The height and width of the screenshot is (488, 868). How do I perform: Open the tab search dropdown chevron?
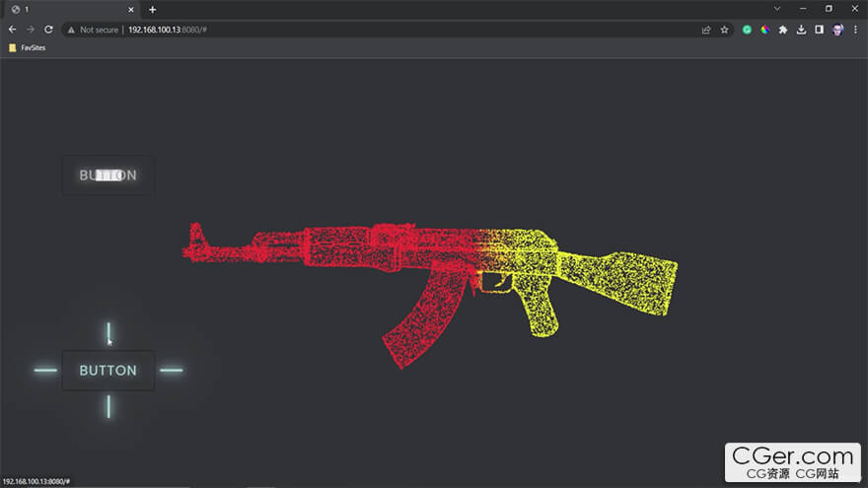[x=777, y=9]
